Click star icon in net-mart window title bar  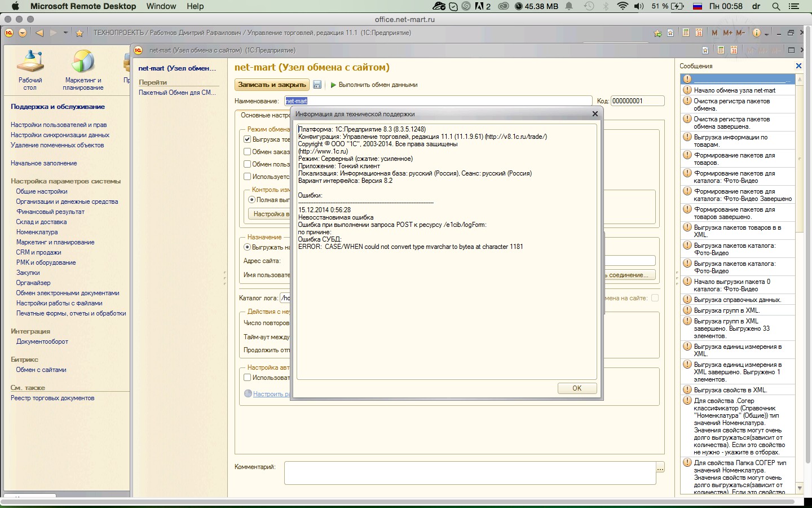pos(705,50)
